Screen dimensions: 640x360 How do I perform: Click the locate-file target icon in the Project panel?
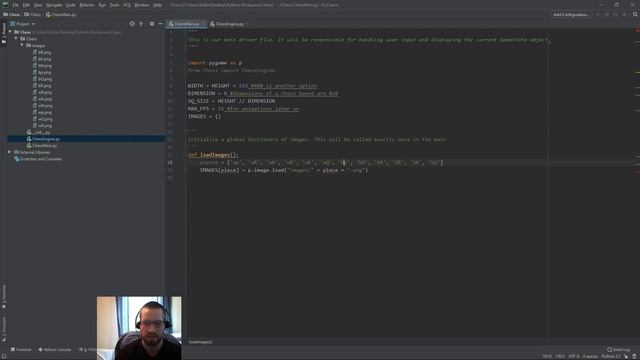click(x=132, y=24)
